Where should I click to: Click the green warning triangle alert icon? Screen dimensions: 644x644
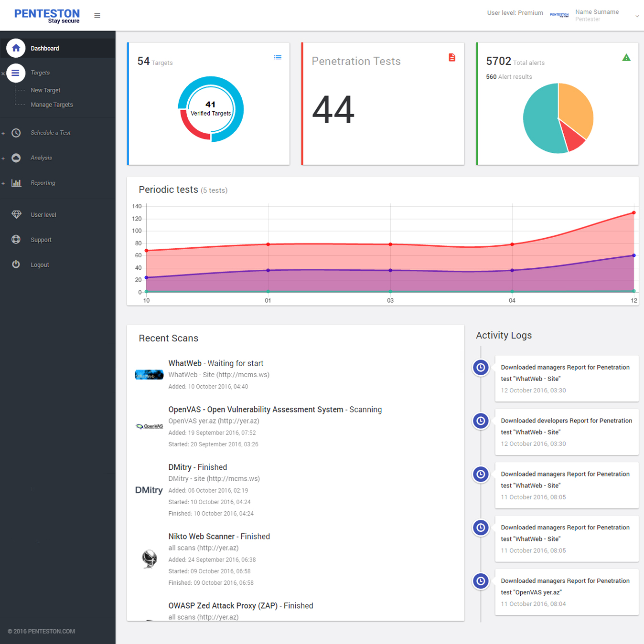[626, 58]
